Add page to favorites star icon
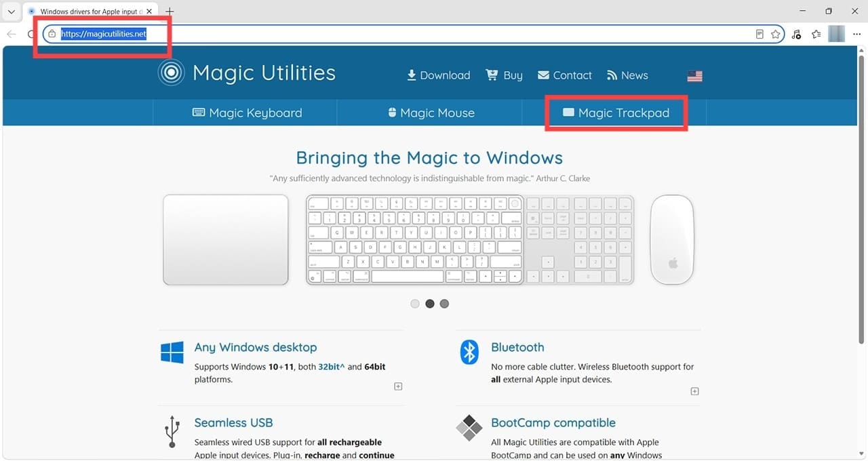868x461 pixels. [x=776, y=34]
